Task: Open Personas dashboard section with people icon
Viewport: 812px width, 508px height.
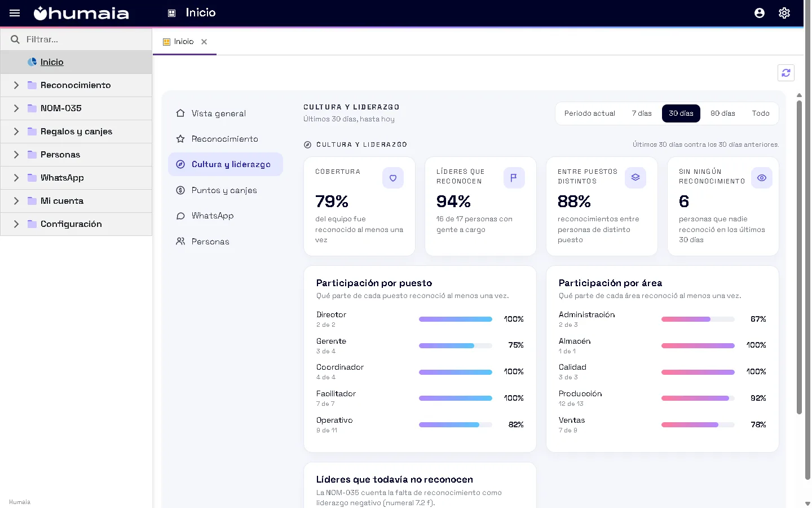Action: pyautogui.click(x=226, y=242)
